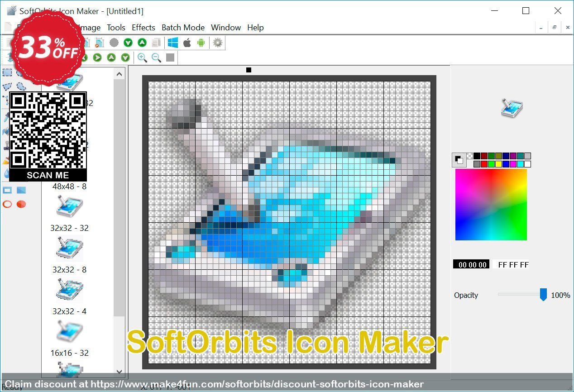Click the Windows icon format button

[x=172, y=43]
